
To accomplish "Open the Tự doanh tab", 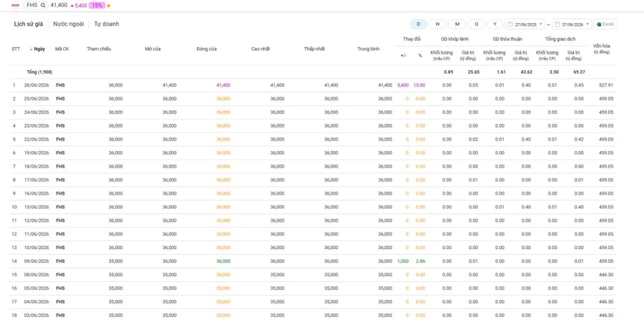I will point(107,24).
